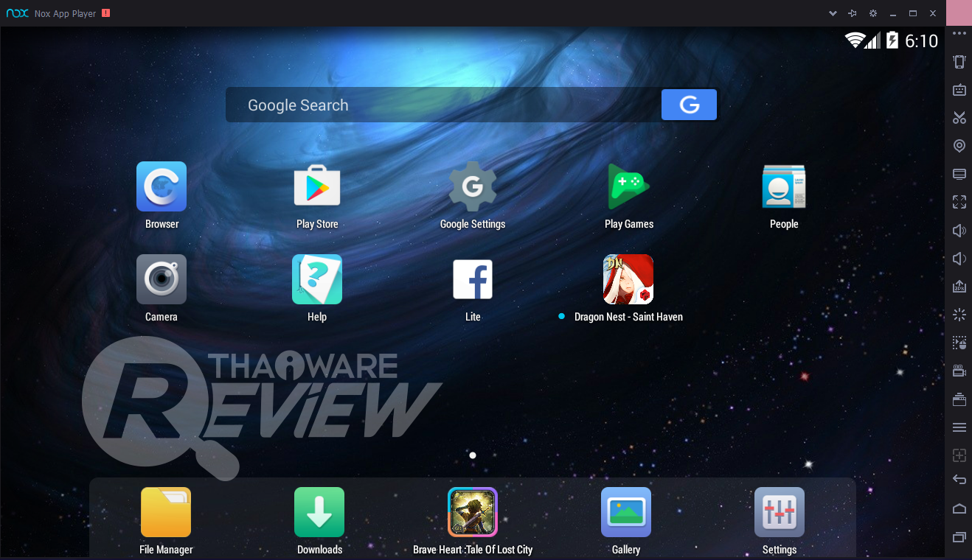Open the toolbox icon in sidebar
The height and width of the screenshot is (560, 972).
959,399
